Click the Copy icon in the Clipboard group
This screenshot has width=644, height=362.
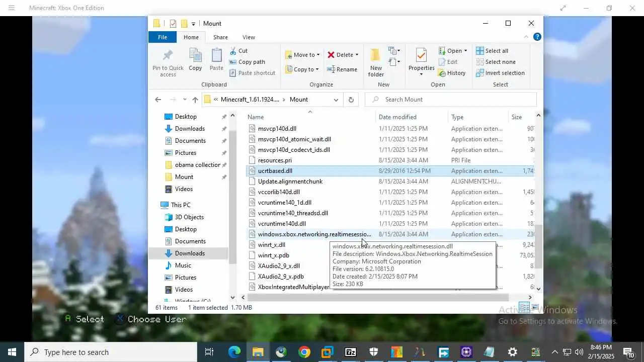[195, 55]
